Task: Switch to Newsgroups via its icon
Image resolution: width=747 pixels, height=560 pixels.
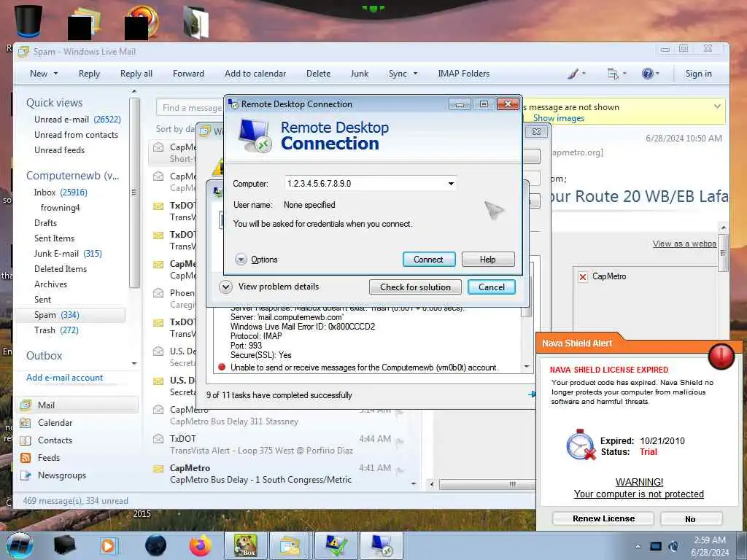Action: [x=26, y=475]
